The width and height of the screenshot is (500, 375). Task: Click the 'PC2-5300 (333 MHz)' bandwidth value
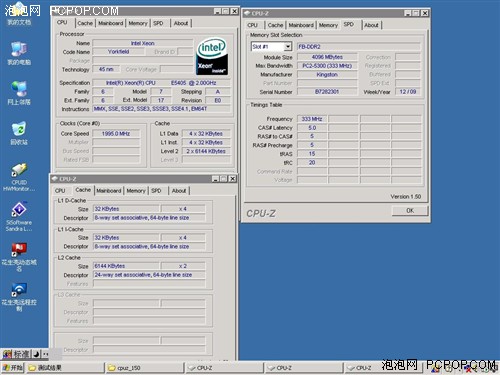(x=327, y=66)
